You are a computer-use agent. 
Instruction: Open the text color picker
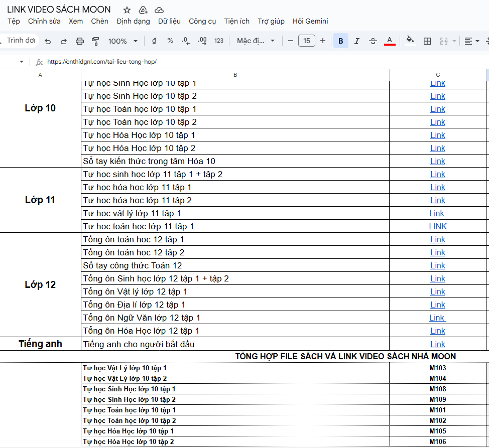point(390,41)
